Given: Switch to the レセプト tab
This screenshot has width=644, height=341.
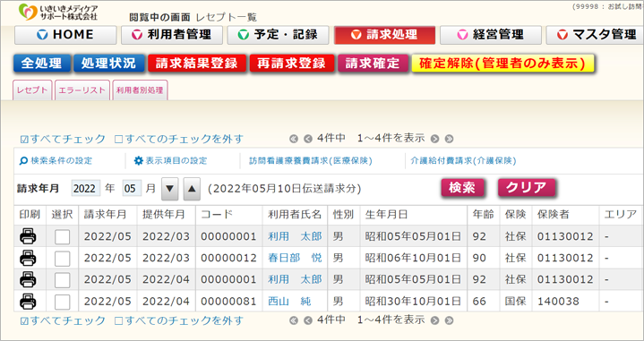Looking at the screenshot, I should [32, 90].
